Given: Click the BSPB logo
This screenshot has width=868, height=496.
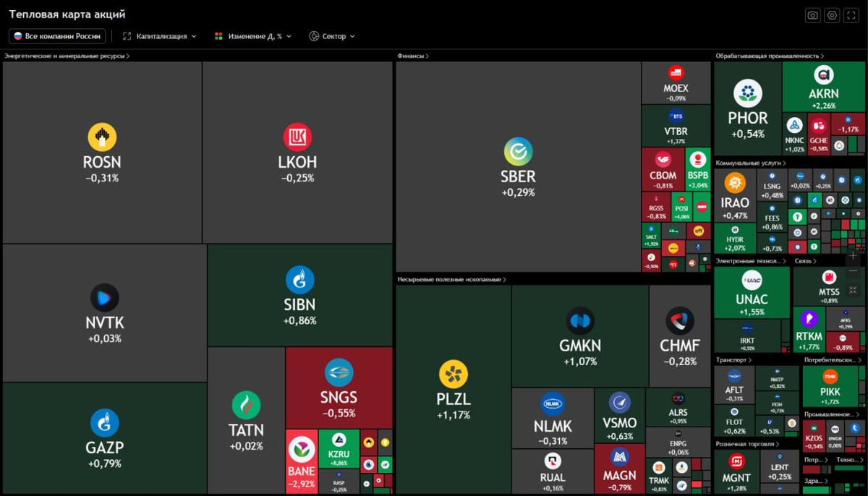Looking at the screenshot, I should [698, 161].
